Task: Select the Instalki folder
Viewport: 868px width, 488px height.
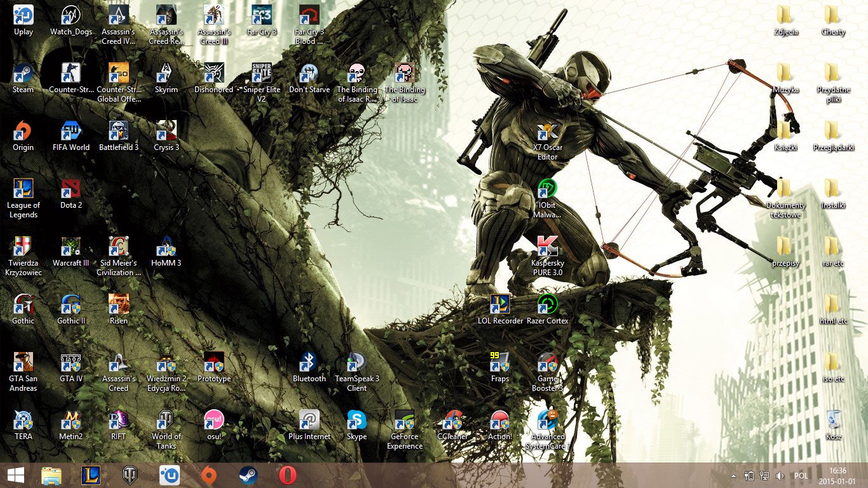Action: coord(834,194)
